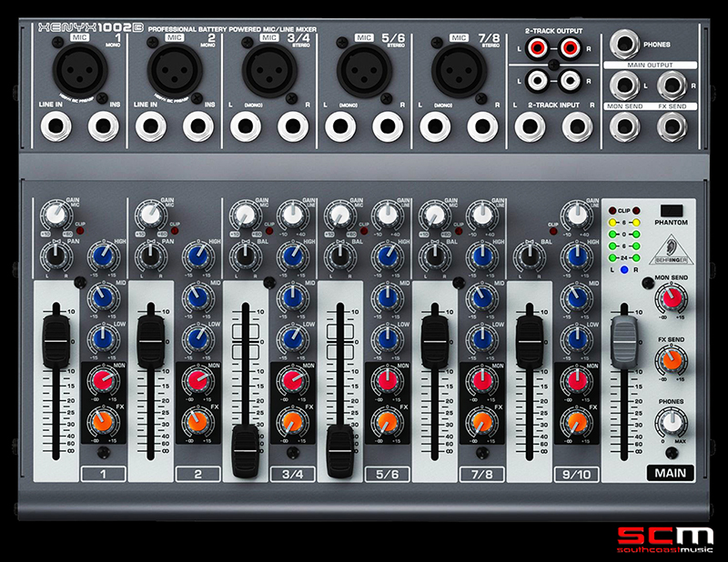Toggle the PHANTOM power switch
Image resolution: width=728 pixels, height=562 pixels.
pyautogui.click(x=672, y=211)
